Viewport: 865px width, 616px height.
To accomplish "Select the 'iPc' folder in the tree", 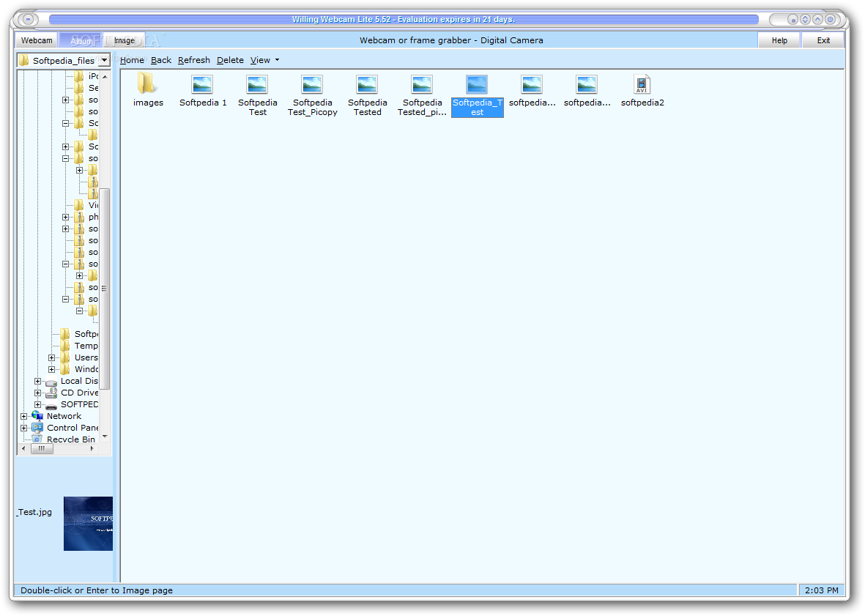I will [93, 76].
